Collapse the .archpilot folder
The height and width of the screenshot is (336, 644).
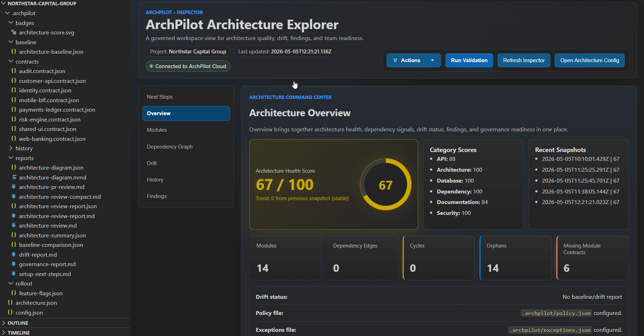click(7, 13)
